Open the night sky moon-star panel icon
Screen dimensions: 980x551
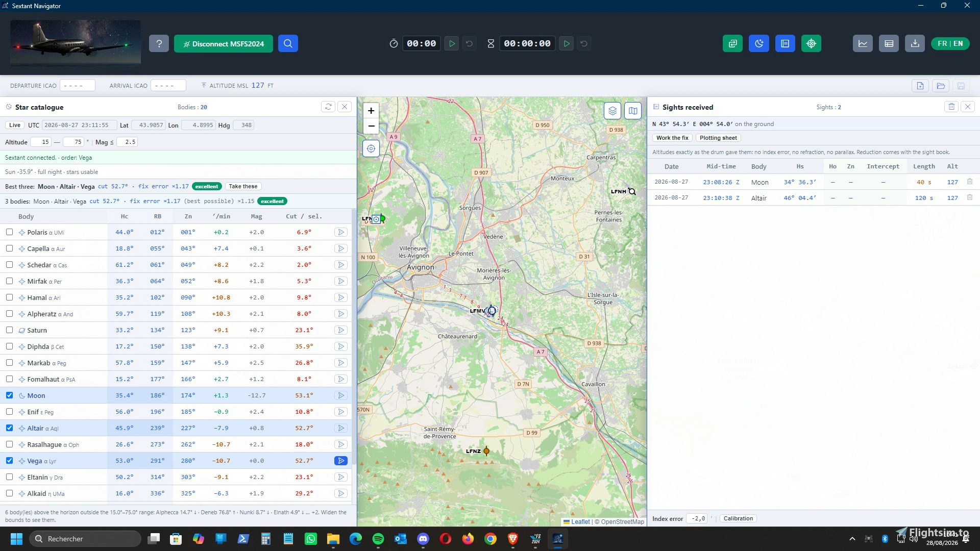[759, 43]
